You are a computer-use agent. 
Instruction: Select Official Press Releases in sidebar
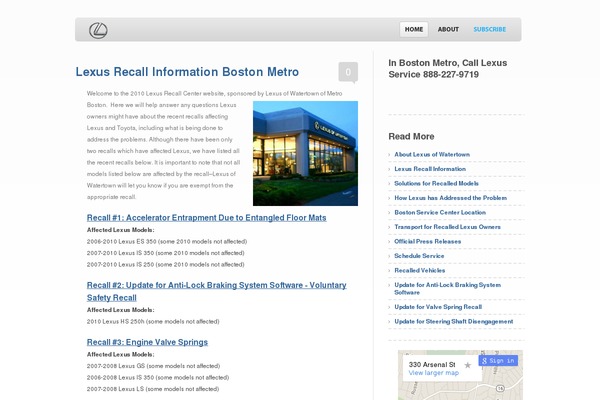[x=427, y=241]
